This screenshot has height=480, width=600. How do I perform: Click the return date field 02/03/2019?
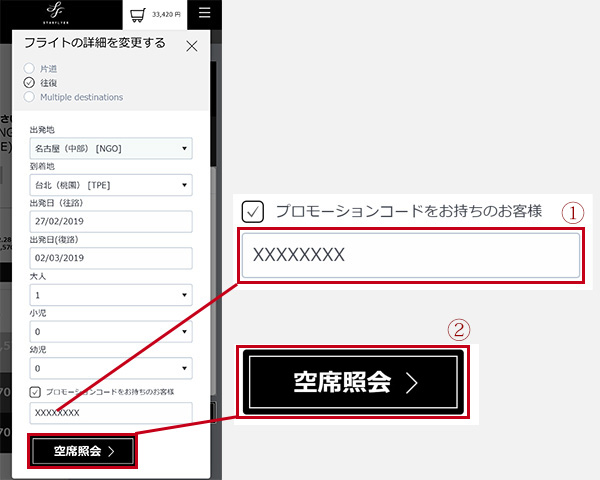[110, 258]
